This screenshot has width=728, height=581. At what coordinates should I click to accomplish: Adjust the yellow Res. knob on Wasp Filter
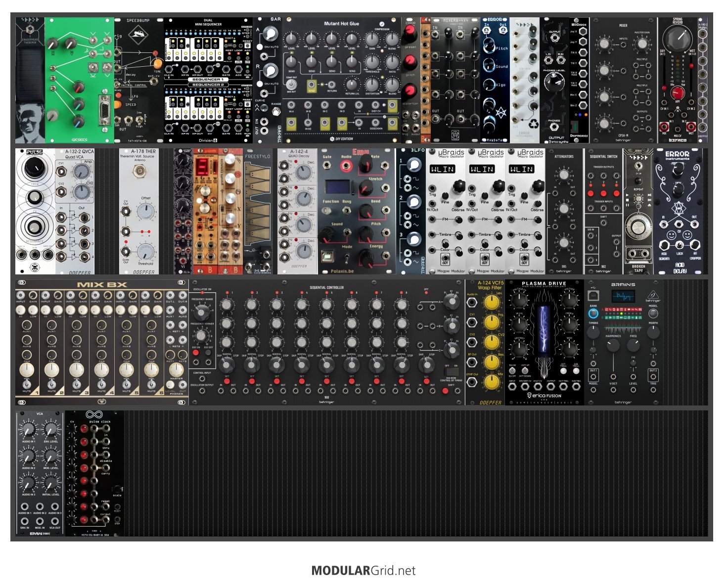(x=491, y=362)
